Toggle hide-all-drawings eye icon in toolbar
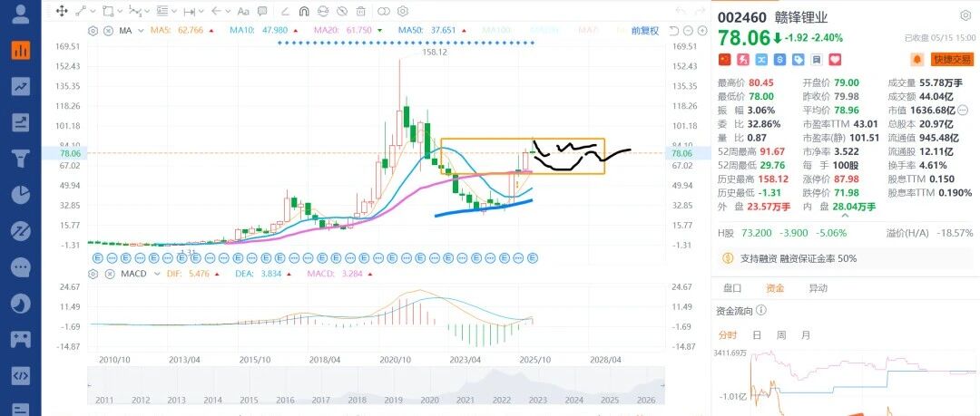980x416 pixels. [342, 11]
